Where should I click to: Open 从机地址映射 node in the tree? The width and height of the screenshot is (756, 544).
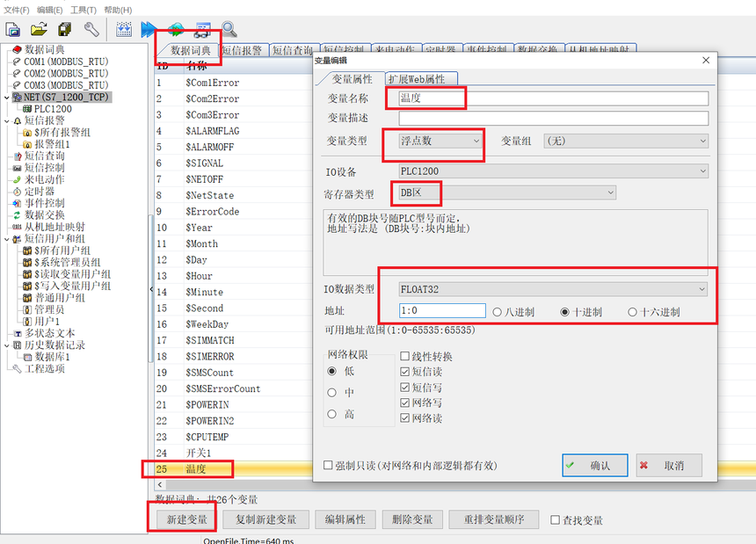(55, 227)
